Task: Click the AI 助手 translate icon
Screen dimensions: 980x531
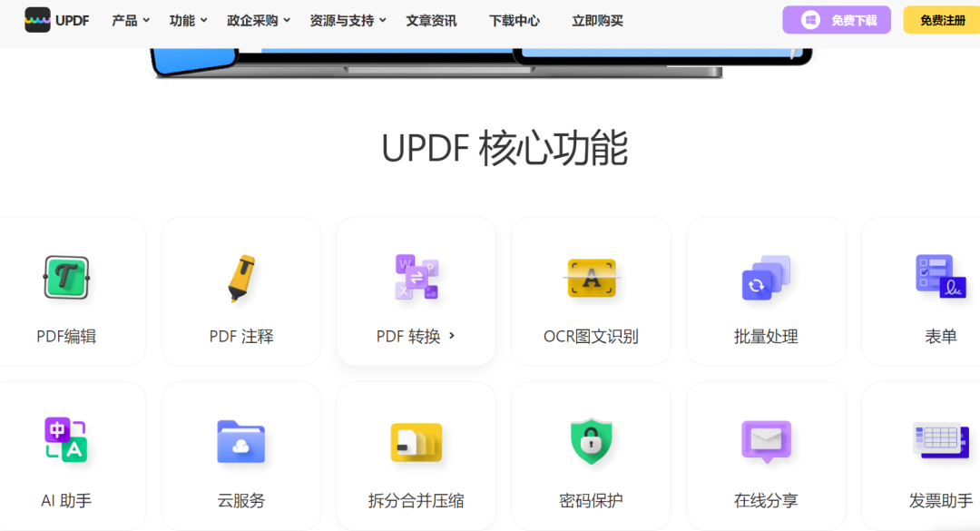Action: point(66,439)
